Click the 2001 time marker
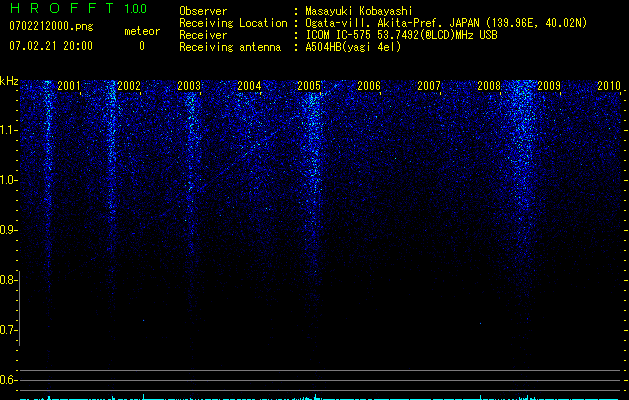The height and width of the screenshot is (400, 629). (69, 85)
